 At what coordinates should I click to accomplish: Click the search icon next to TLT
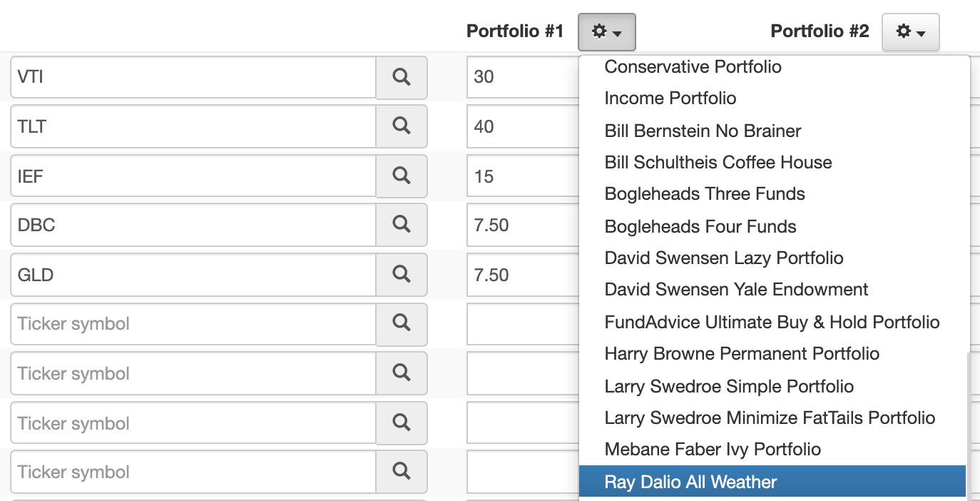pos(402,126)
